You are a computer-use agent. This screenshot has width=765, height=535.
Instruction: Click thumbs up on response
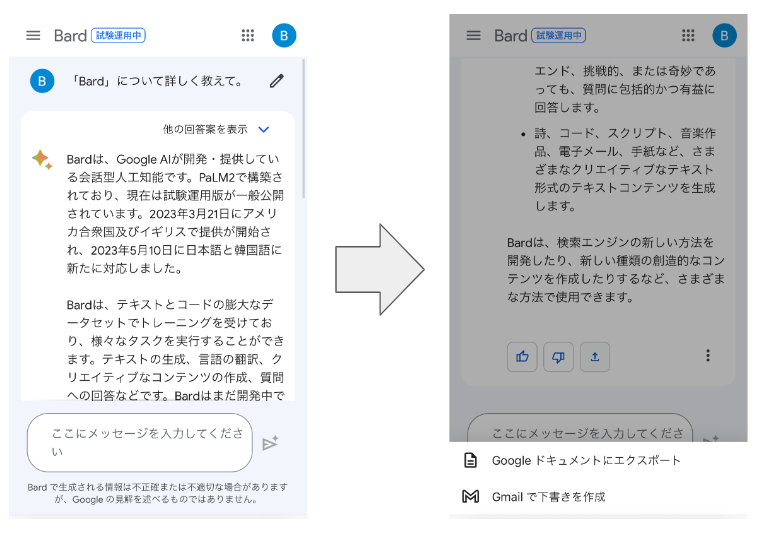click(x=522, y=357)
